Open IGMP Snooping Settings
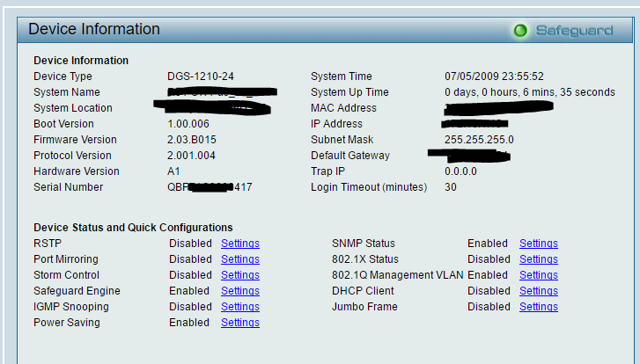Image resolution: width=640 pixels, height=364 pixels. click(x=239, y=307)
